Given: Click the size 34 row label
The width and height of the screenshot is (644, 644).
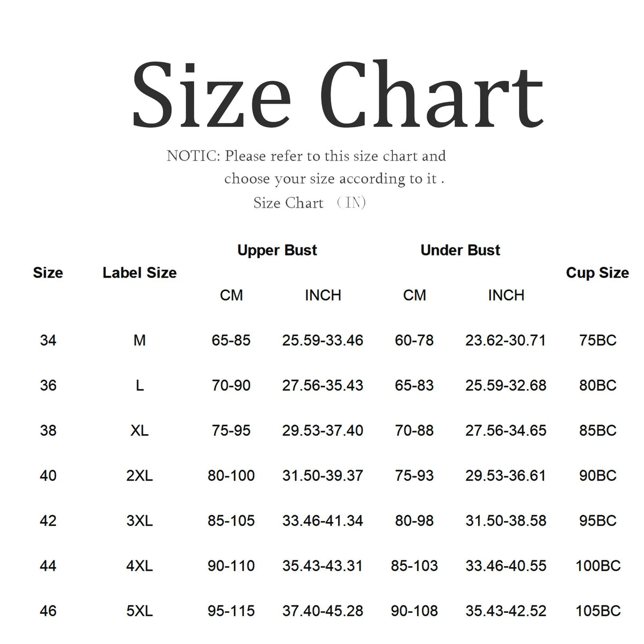Looking at the screenshot, I should tap(48, 340).
